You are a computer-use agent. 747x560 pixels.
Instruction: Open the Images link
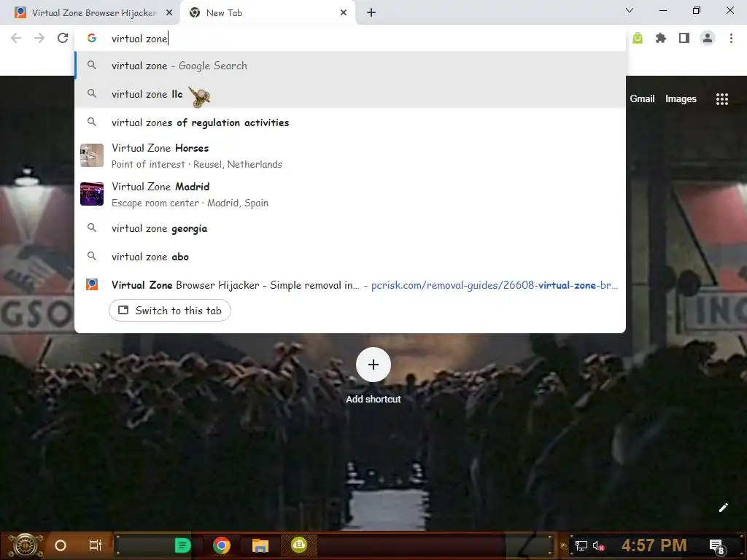[x=681, y=98]
